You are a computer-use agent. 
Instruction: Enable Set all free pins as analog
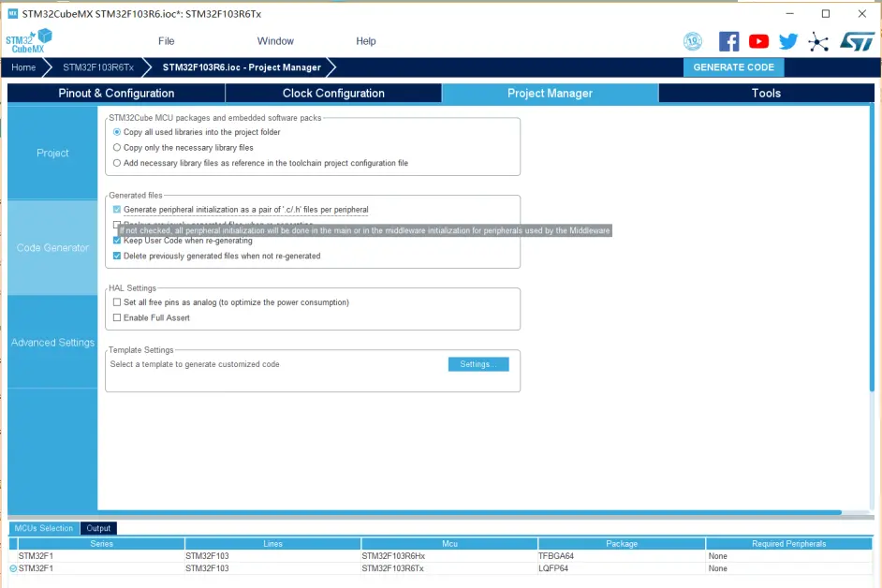pos(117,302)
